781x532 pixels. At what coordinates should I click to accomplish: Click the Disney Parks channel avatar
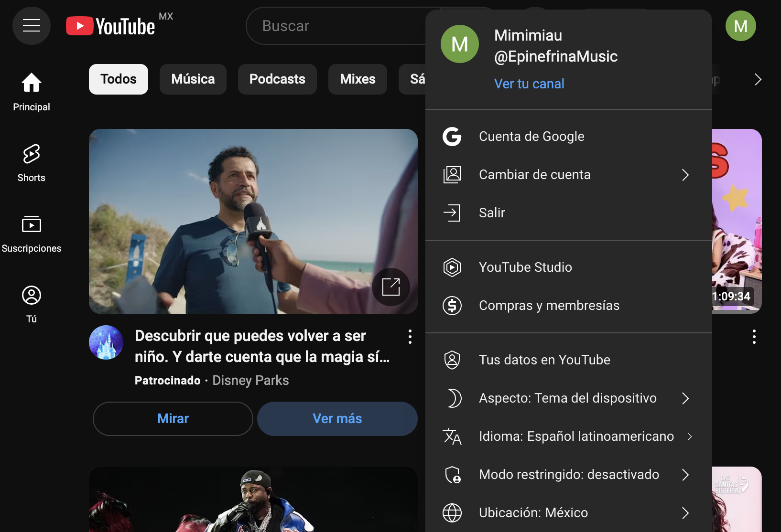coord(106,342)
